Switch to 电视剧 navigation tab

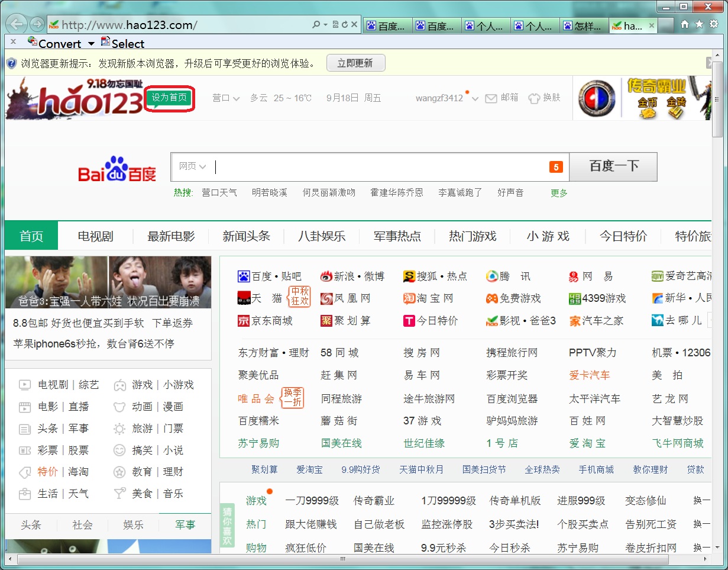tap(95, 236)
